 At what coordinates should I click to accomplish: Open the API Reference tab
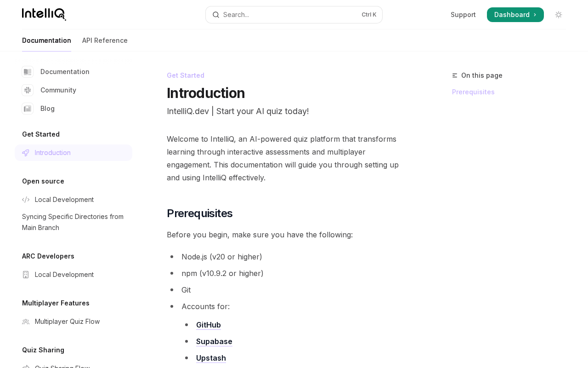[105, 40]
